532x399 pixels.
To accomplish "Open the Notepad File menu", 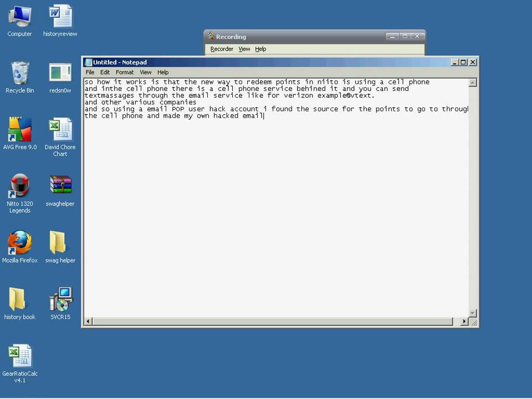I will tap(90, 72).
